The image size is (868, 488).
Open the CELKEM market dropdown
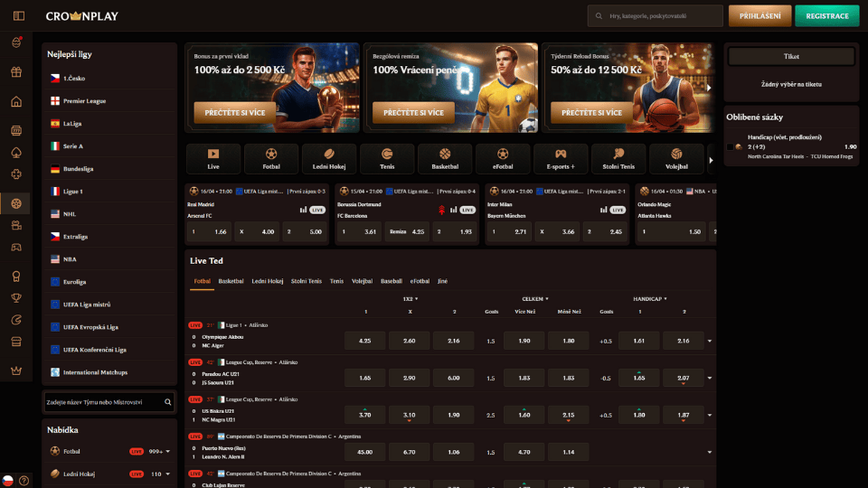click(x=534, y=299)
